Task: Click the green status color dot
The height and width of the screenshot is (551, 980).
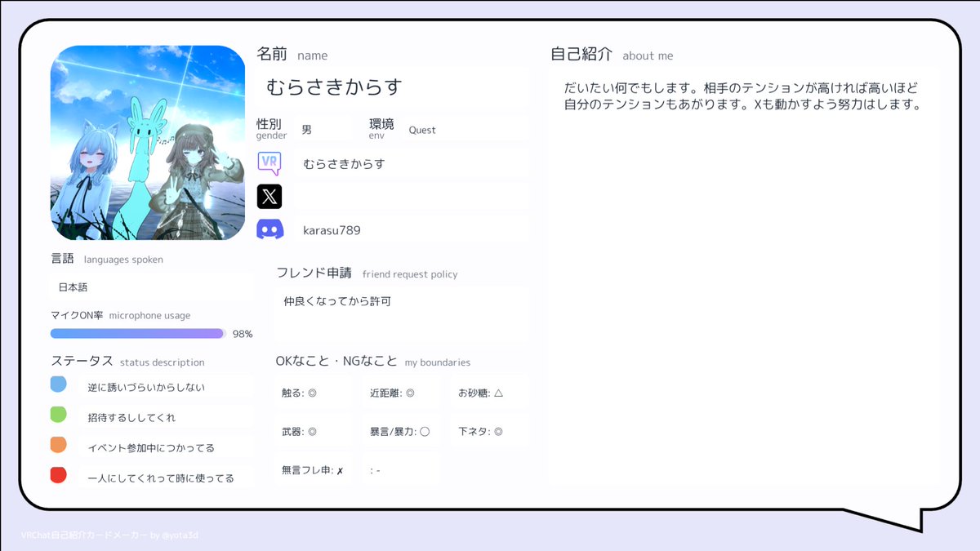Action: click(x=58, y=415)
